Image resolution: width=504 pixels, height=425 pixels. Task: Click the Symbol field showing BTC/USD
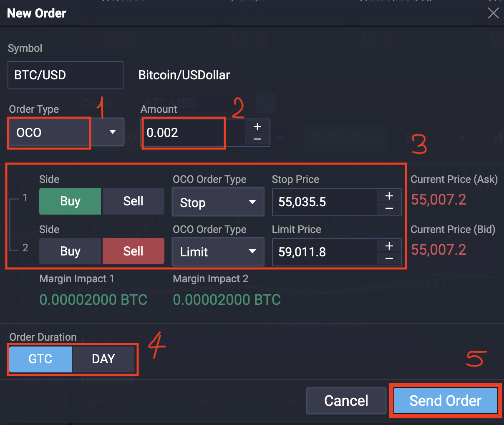pyautogui.click(x=65, y=75)
